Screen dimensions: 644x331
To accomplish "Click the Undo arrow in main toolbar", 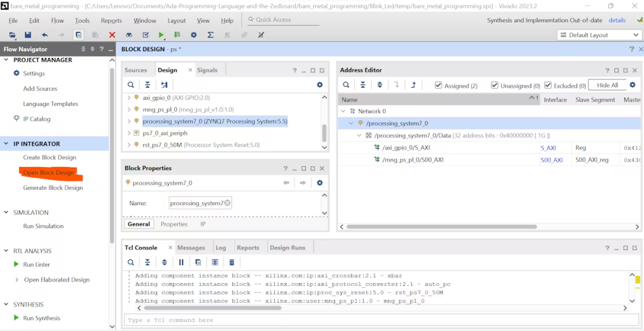I will (x=45, y=35).
